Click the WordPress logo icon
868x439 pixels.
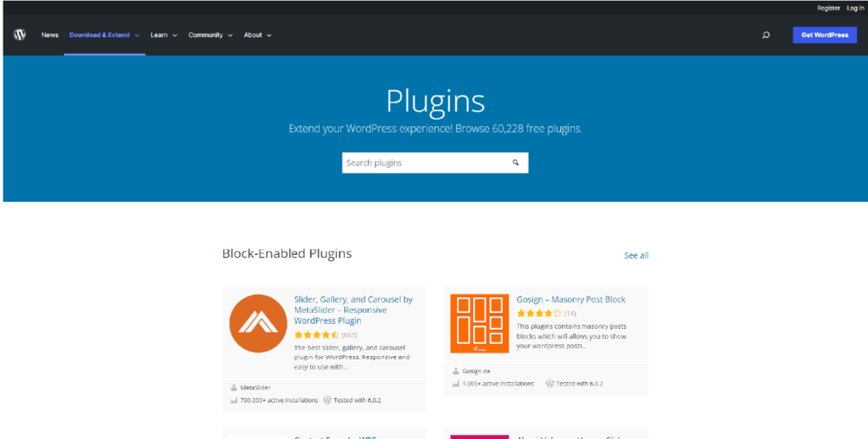click(20, 35)
